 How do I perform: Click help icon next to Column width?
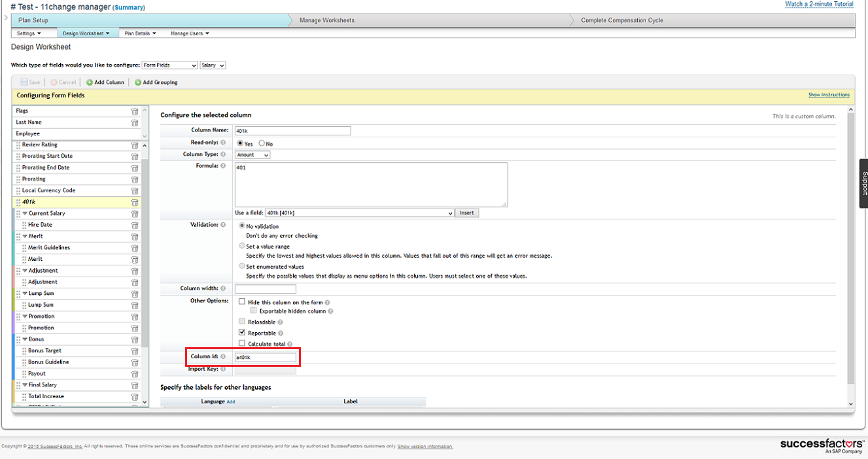coord(223,288)
